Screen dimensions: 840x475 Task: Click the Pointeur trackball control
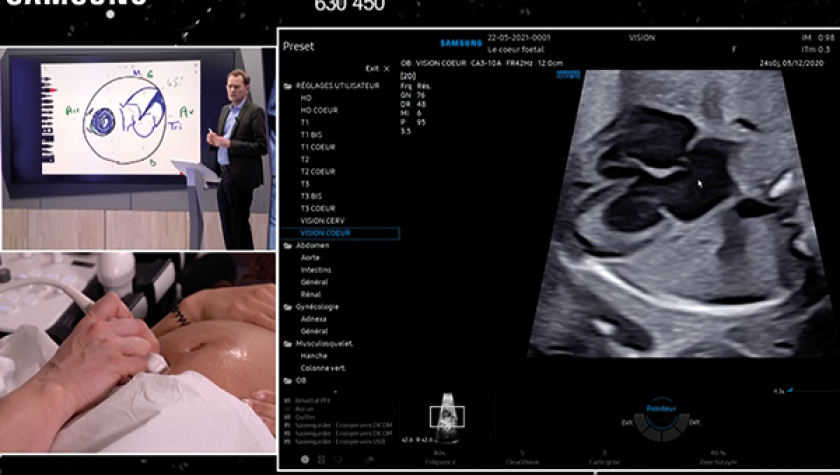pyautogui.click(x=661, y=413)
